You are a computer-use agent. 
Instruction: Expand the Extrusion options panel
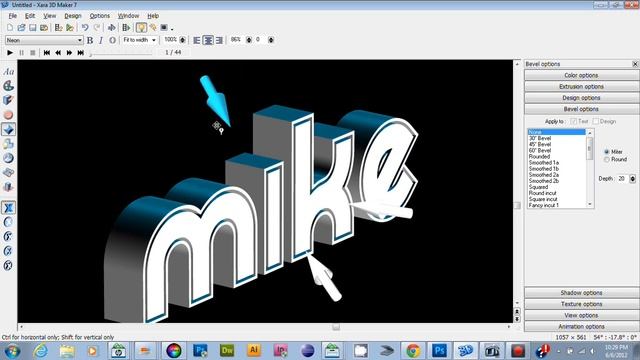[581, 87]
